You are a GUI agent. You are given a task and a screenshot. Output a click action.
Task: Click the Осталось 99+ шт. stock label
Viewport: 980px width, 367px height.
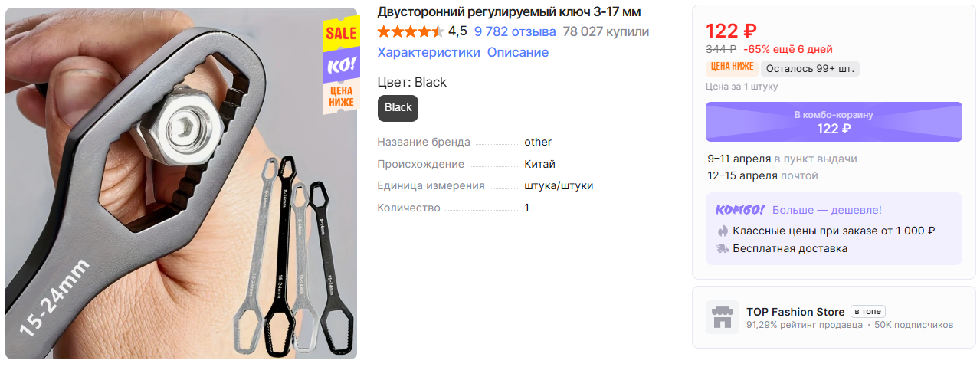[x=811, y=68]
